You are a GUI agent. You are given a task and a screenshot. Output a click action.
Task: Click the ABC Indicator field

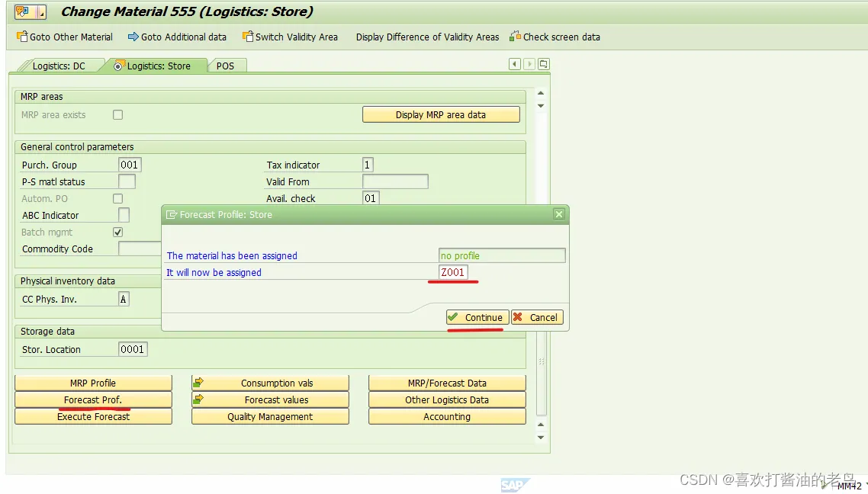click(124, 215)
